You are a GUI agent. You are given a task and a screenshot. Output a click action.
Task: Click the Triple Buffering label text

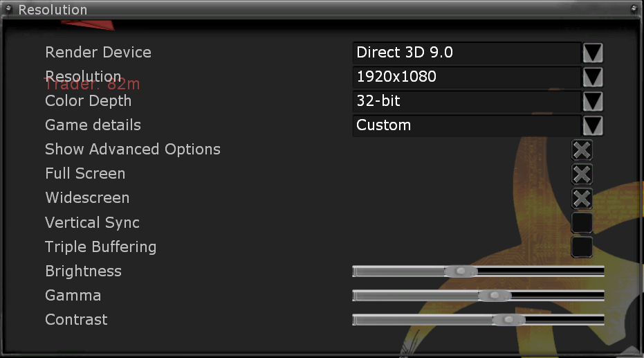100,247
